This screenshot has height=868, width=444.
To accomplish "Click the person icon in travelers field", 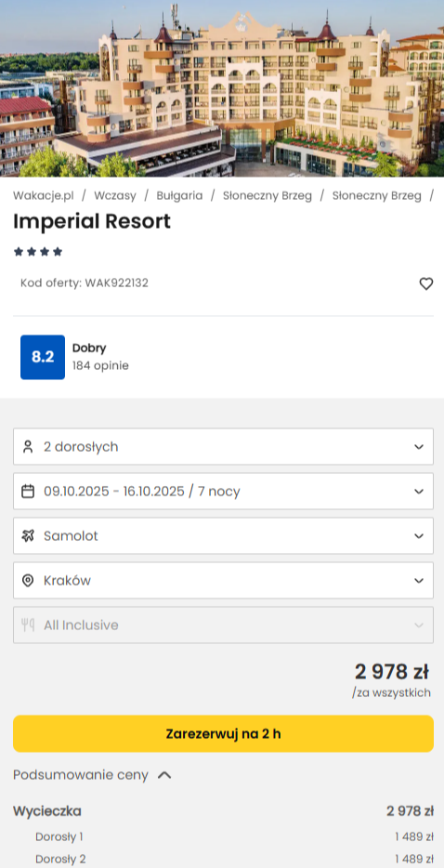I will coord(28,447).
